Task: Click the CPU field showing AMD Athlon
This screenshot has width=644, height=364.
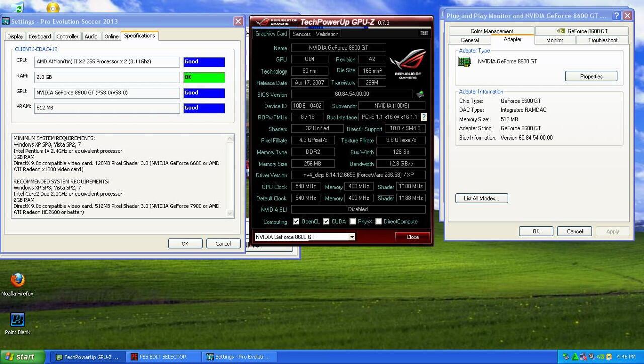Action: click(x=107, y=62)
